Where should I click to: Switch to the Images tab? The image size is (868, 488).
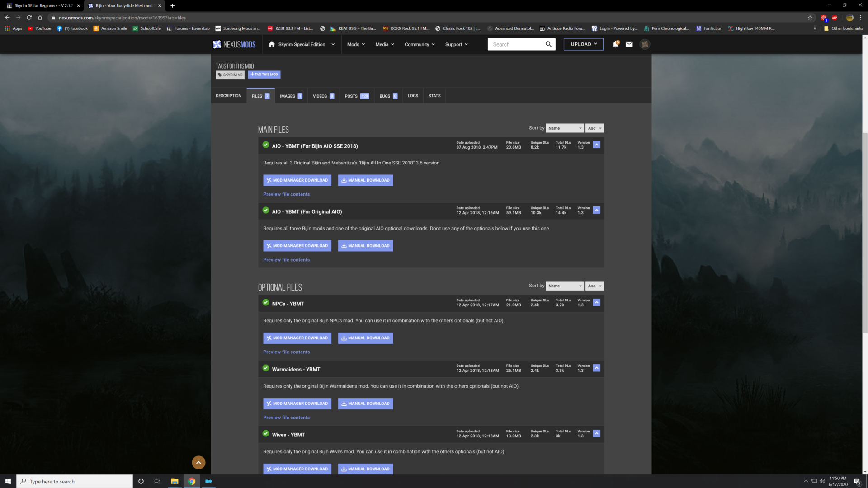[x=291, y=96]
